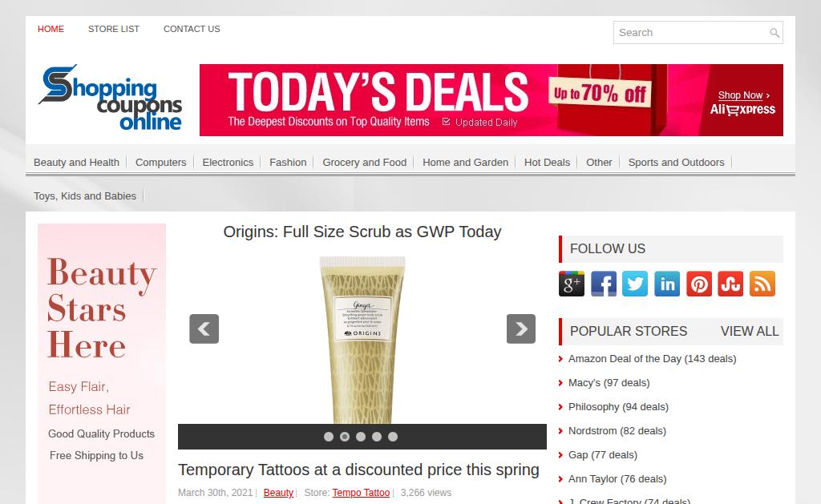
Task: Go to next slide with right arrow
Action: coord(521,329)
